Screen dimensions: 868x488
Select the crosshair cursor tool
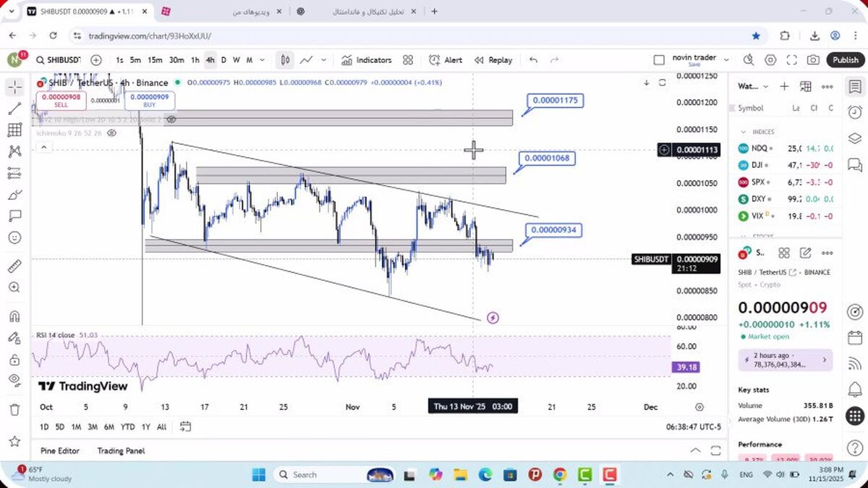tap(14, 88)
